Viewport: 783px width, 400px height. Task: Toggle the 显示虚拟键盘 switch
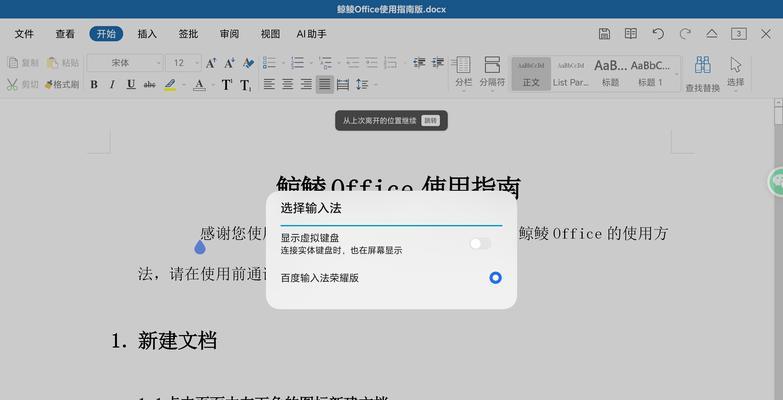pyautogui.click(x=480, y=243)
